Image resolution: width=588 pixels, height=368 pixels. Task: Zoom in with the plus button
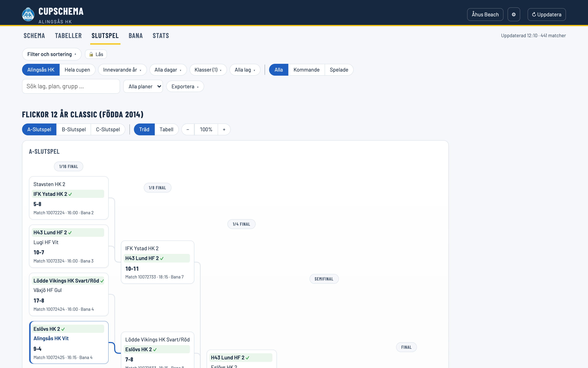(224, 129)
